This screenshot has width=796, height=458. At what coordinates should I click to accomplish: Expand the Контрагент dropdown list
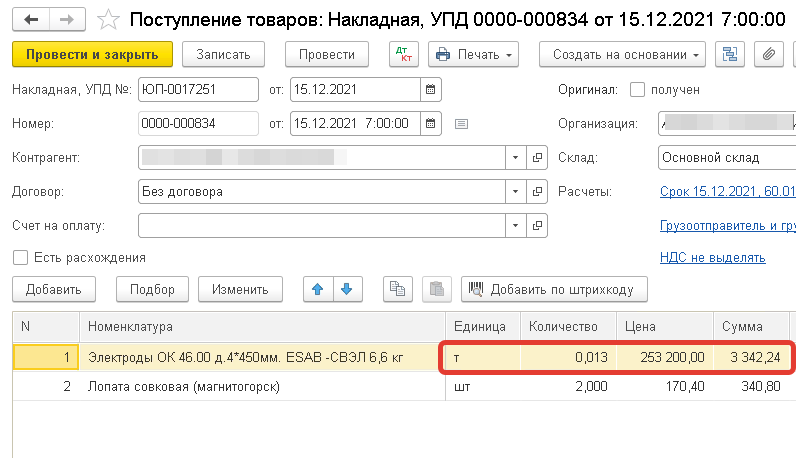tap(516, 157)
